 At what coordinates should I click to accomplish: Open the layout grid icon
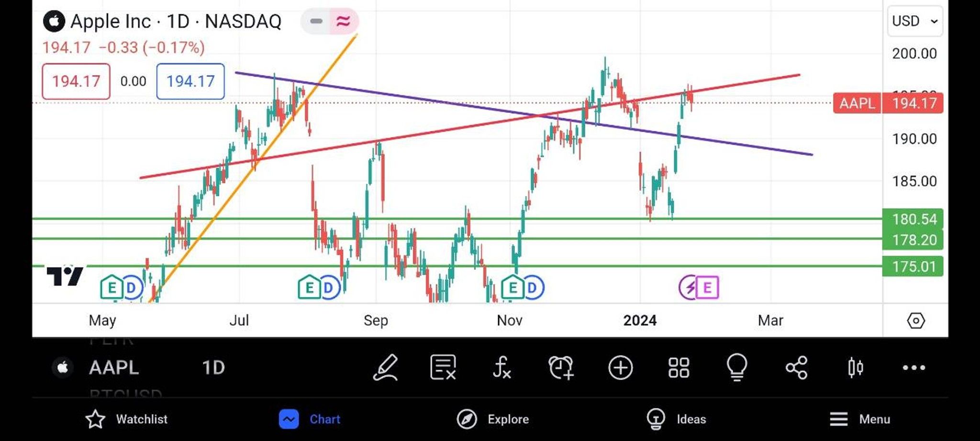pos(679,368)
